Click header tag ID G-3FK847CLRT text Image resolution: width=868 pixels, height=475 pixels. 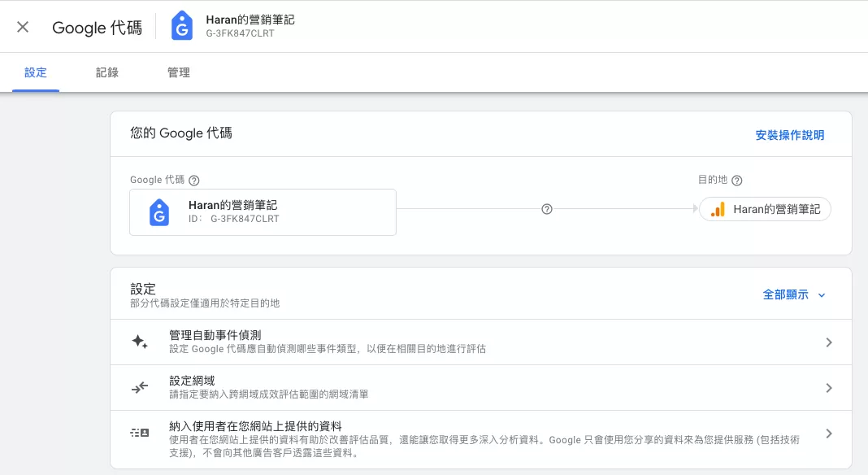(x=241, y=33)
